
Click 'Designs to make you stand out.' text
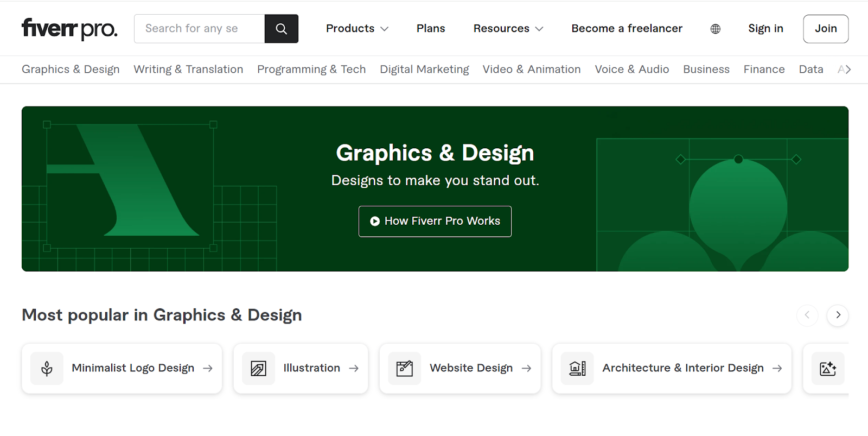435,180
